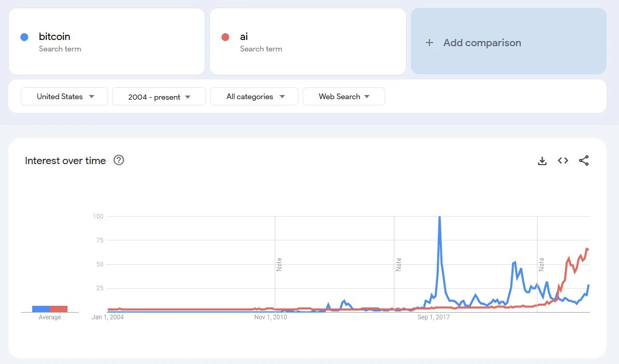
Task: Select the Note marker near Nov 2010
Action: (x=279, y=264)
